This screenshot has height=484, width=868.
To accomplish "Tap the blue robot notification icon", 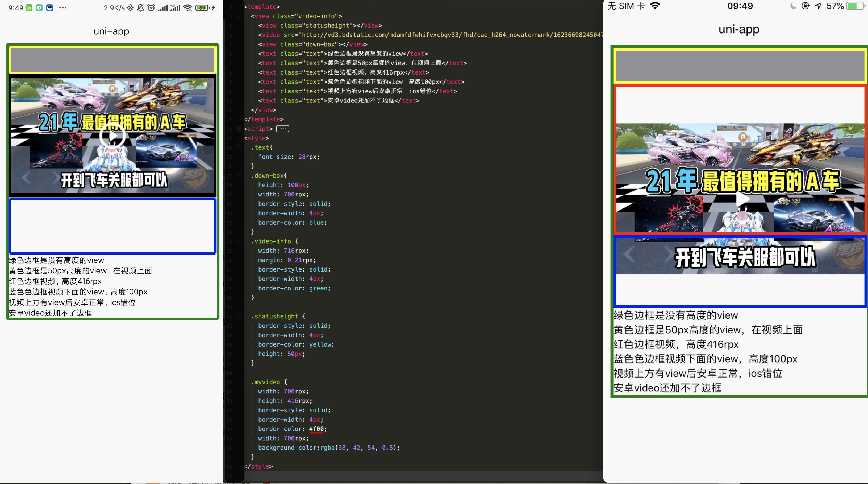I will coord(49,8).
